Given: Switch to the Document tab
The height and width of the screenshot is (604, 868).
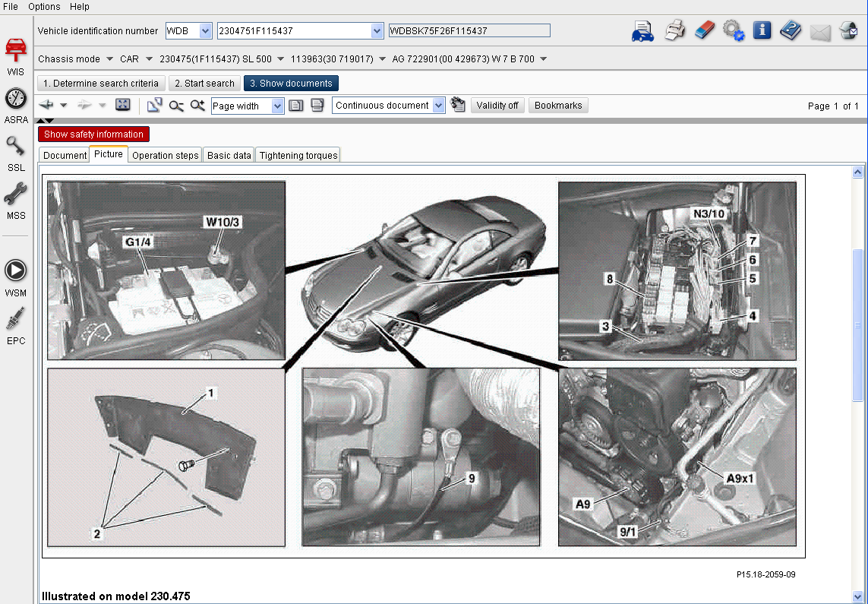Looking at the screenshot, I should coord(65,155).
